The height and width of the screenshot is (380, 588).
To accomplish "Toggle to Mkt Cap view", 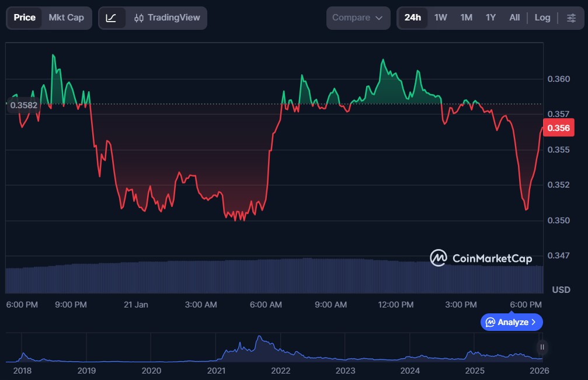I will click(x=66, y=18).
